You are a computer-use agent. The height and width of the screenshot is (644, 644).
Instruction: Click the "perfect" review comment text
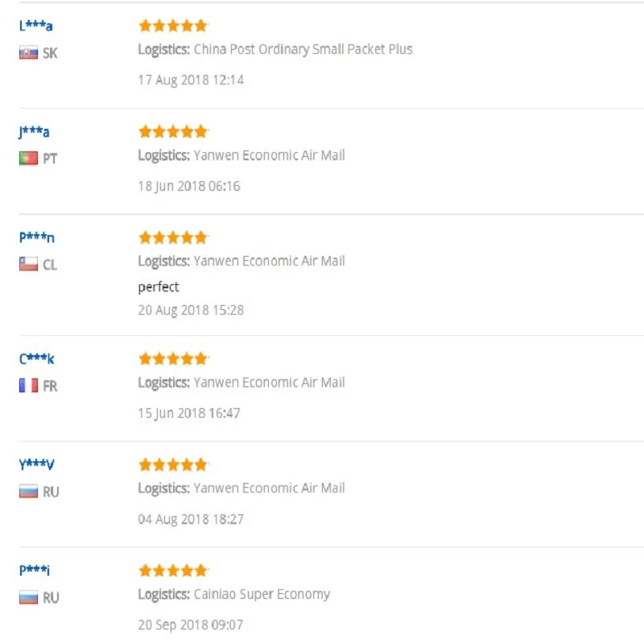(x=159, y=287)
